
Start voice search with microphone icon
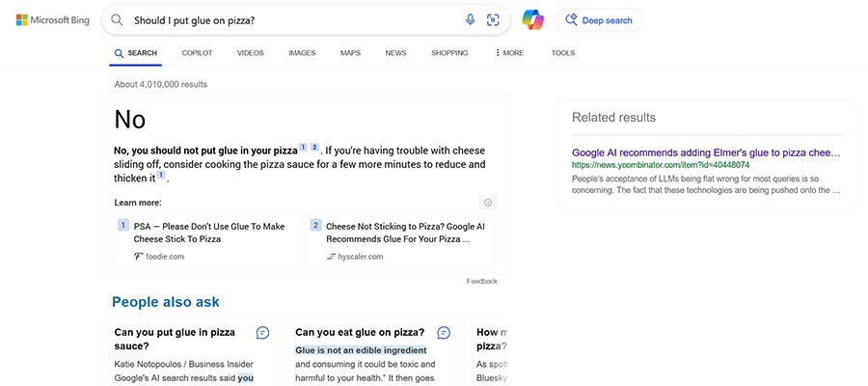470,20
